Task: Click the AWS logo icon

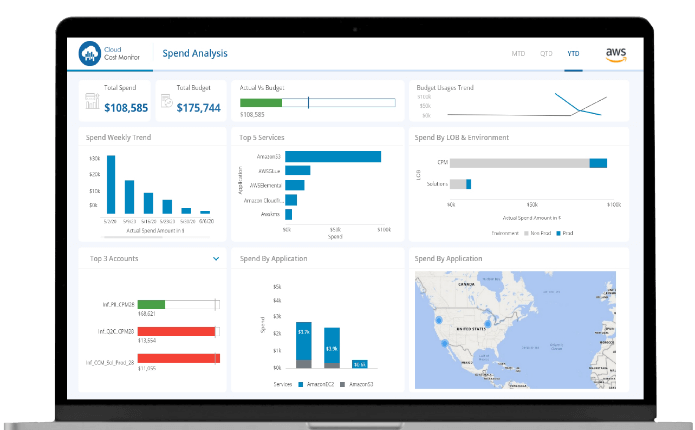Action: tap(616, 53)
